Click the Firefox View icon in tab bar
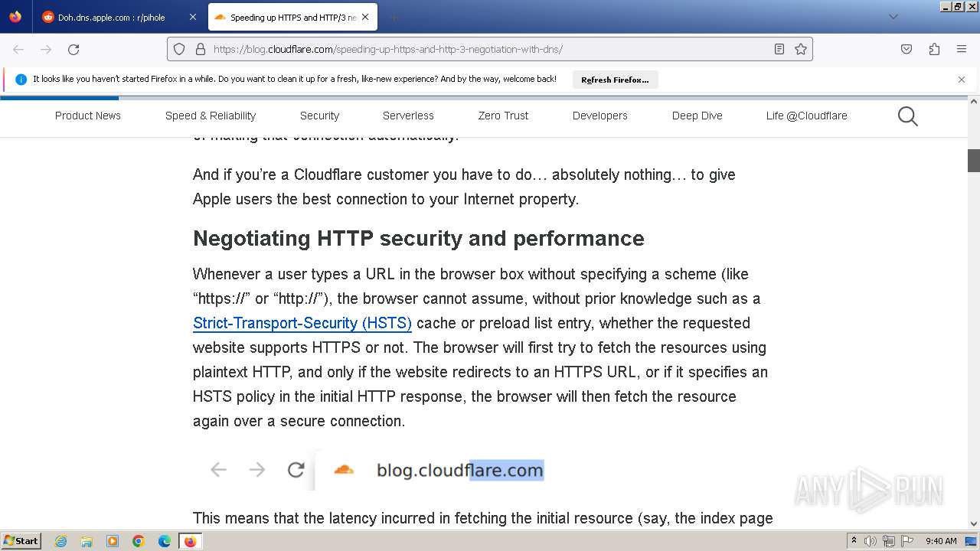The image size is (980, 551). (15, 17)
